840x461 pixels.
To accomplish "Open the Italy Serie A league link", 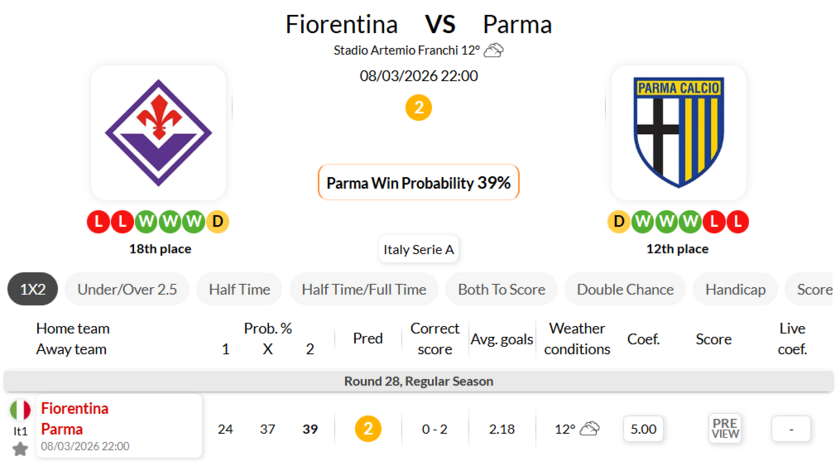I will [x=419, y=250].
